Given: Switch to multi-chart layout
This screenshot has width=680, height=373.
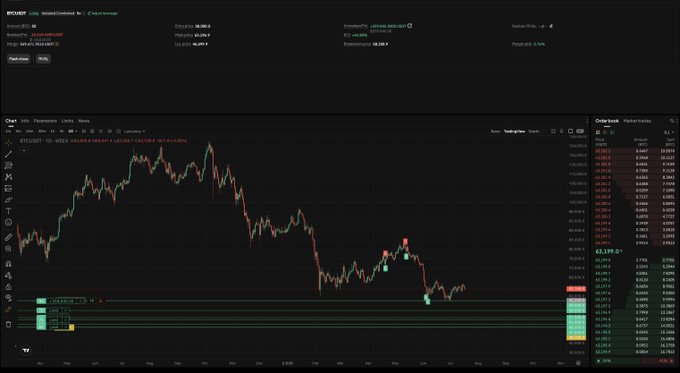Looking at the screenshot, I should point(580,131).
